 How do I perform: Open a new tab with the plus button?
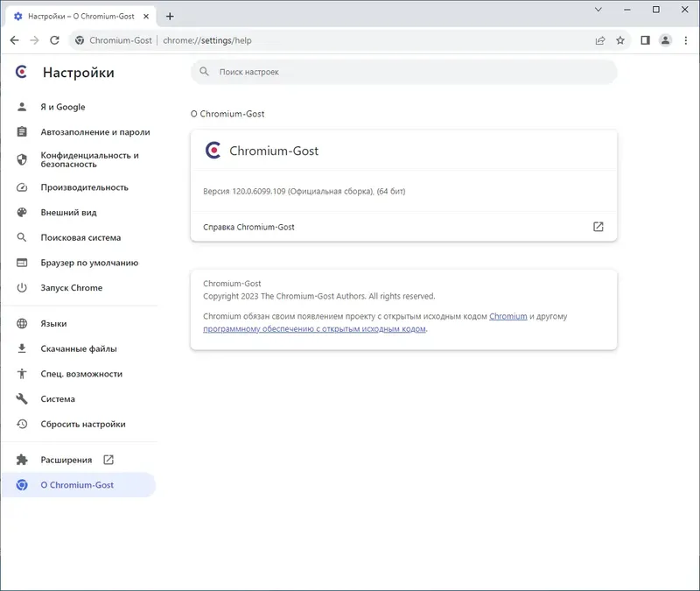[170, 15]
